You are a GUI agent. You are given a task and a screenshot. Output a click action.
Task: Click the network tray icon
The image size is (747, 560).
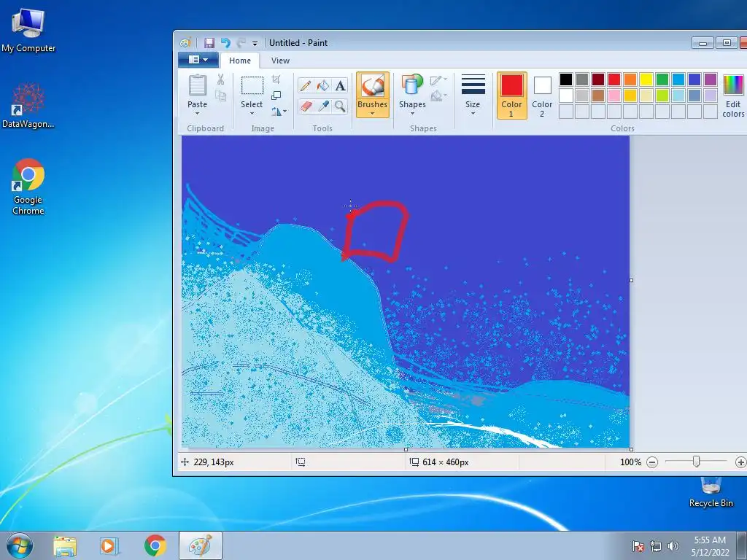coord(656,546)
